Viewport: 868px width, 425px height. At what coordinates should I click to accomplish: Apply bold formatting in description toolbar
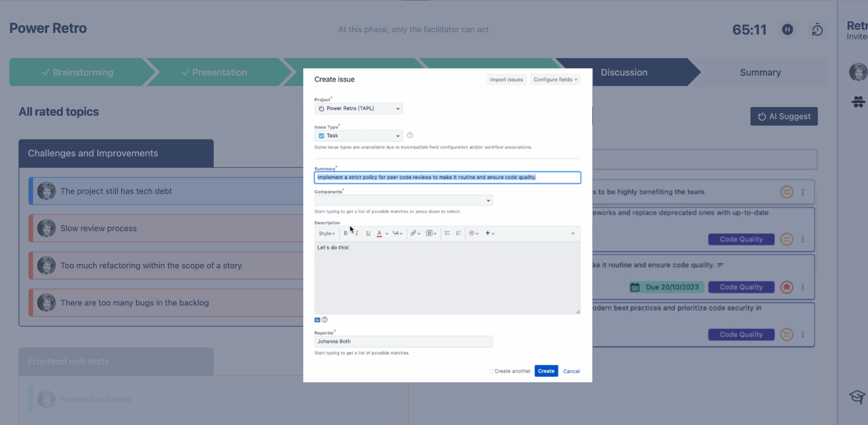[x=345, y=233]
